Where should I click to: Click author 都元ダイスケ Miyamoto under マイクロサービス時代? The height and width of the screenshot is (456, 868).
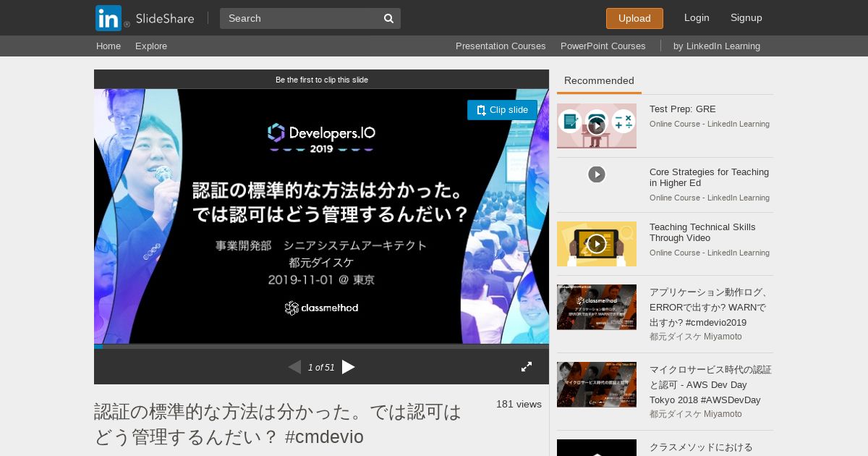[x=696, y=414]
